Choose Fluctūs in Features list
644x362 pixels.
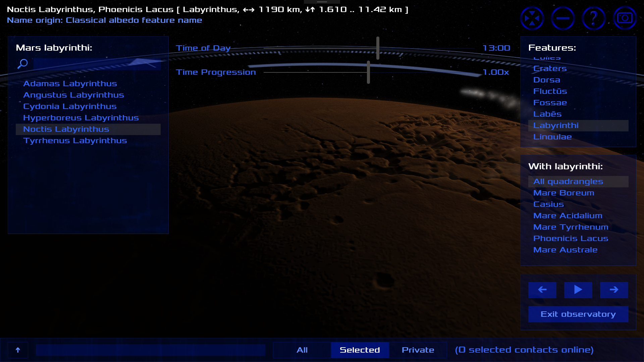(578, 92)
